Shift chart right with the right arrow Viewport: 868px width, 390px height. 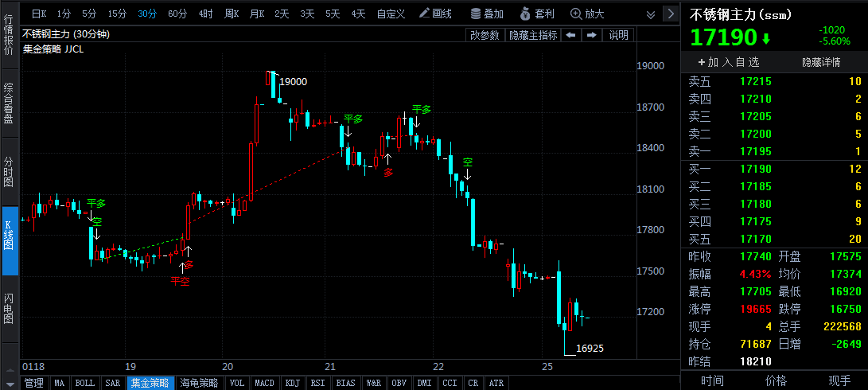coord(591,35)
